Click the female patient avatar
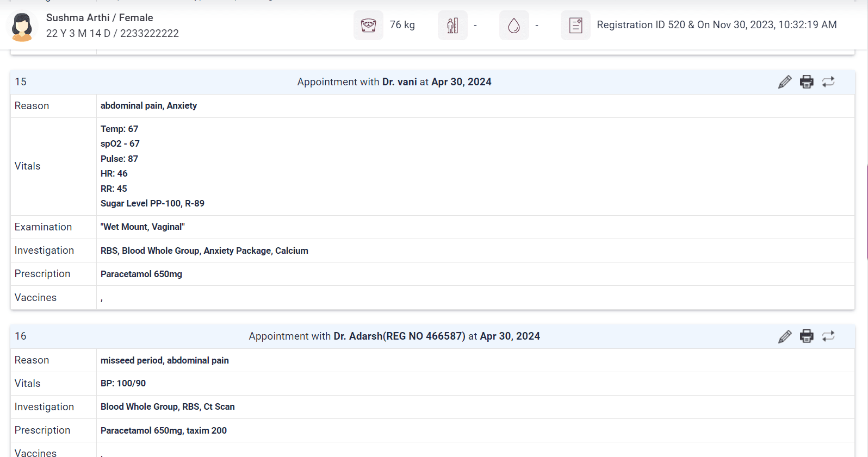The height and width of the screenshot is (457, 868). 22,26
